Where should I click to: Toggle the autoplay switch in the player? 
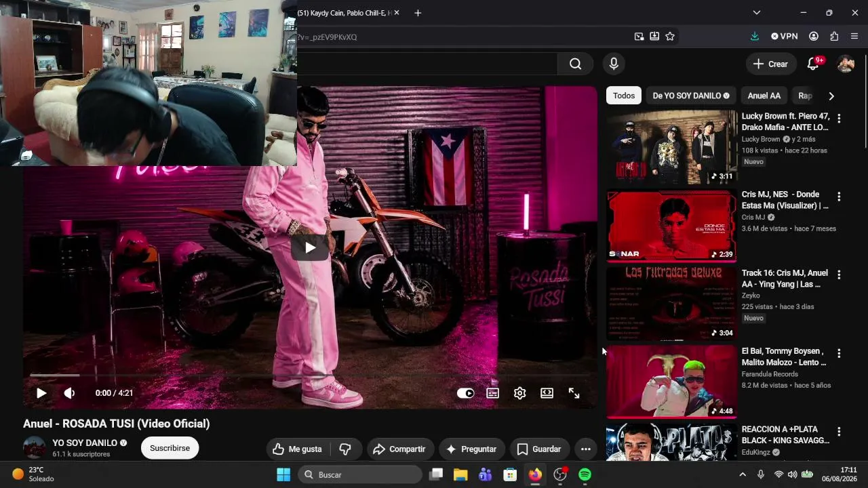pyautogui.click(x=465, y=393)
